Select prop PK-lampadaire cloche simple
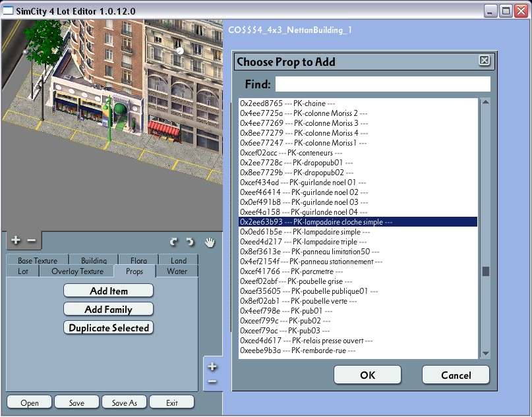The height and width of the screenshot is (417, 532). point(358,222)
